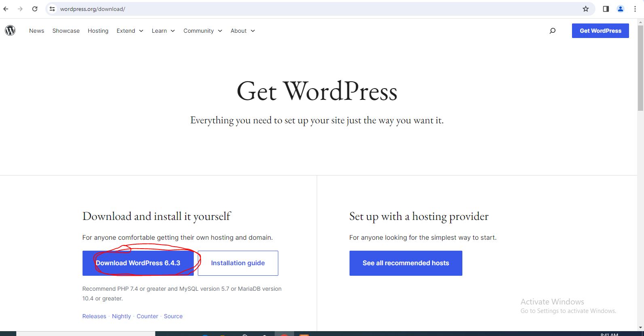This screenshot has width=644, height=336.
Task: Open the Counter link
Action: coord(147,316)
